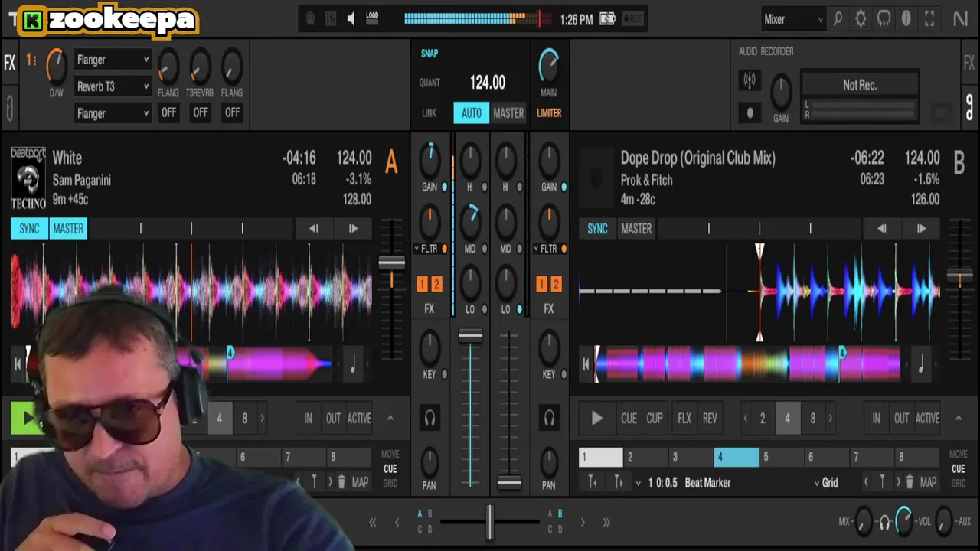
Task: Switch Deck B panel to GRID tab
Action: pyautogui.click(x=959, y=484)
